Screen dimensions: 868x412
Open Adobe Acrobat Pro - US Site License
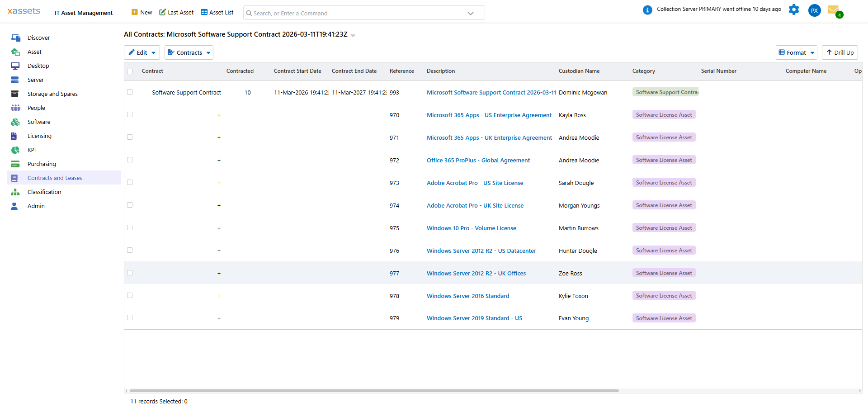click(x=475, y=183)
